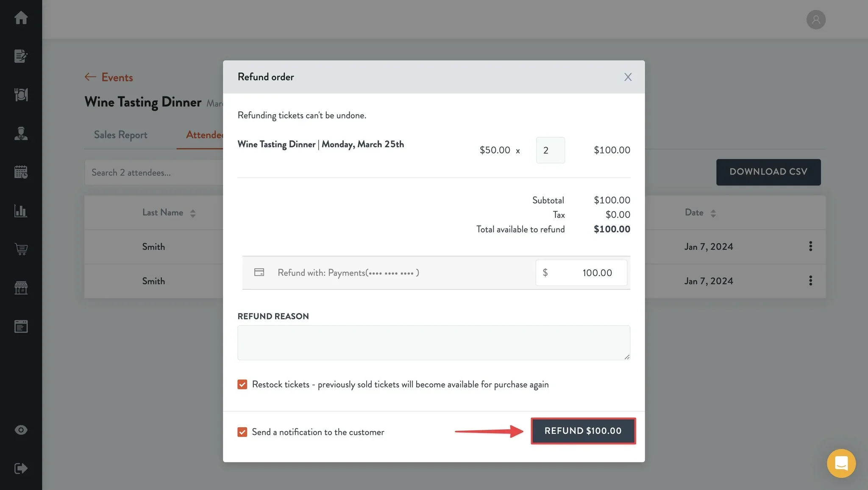The width and height of the screenshot is (868, 490).
Task: Uncheck the Restock tickets checkbox
Action: (x=242, y=384)
